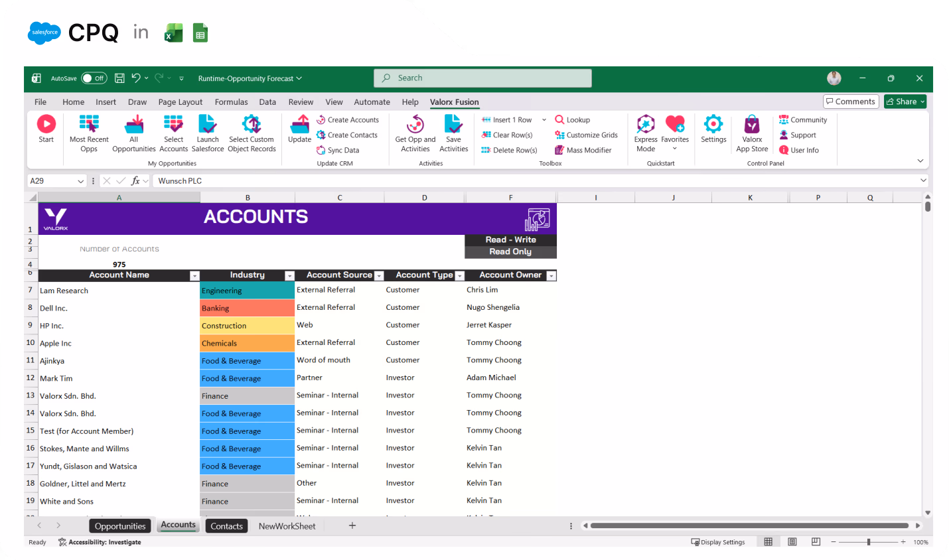This screenshot has height=560, width=949.
Task: Open Most Recent Opps
Action: [88, 131]
